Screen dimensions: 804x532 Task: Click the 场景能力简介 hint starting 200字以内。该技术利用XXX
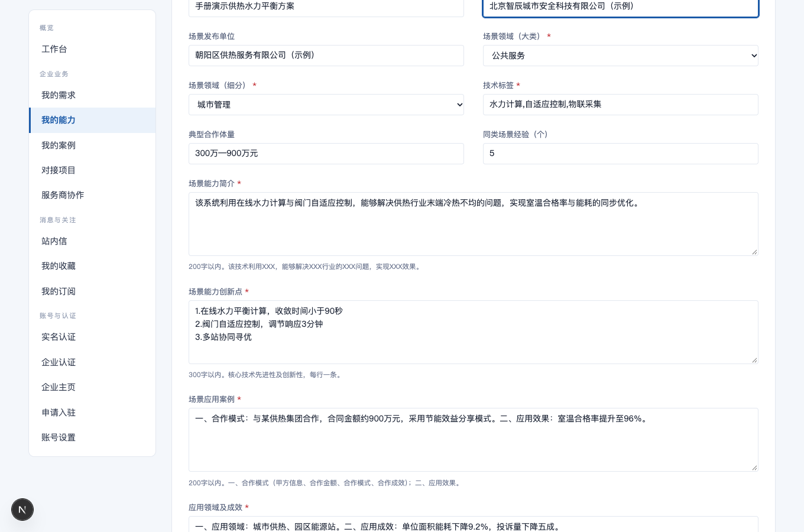coord(306,267)
